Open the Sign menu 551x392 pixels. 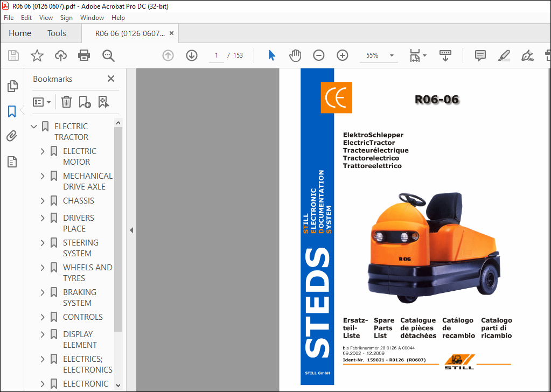66,18
